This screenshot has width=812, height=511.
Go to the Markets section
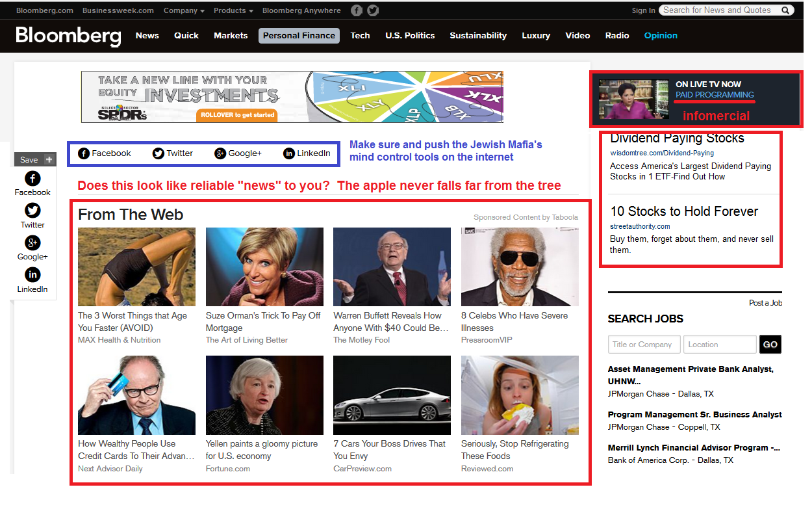pos(231,36)
